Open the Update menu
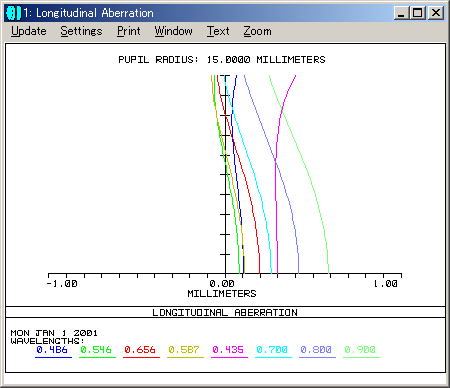This screenshot has height=388, width=450. click(x=29, y=31)
